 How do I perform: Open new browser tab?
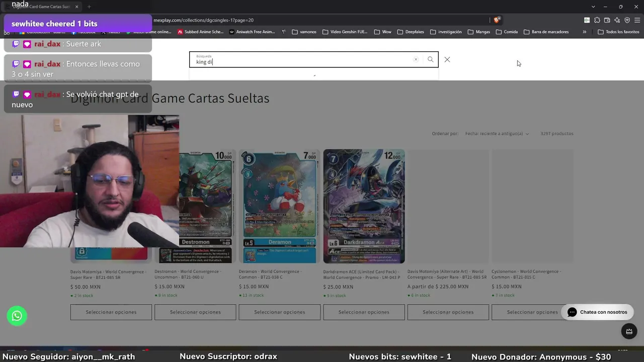(89, 7)
